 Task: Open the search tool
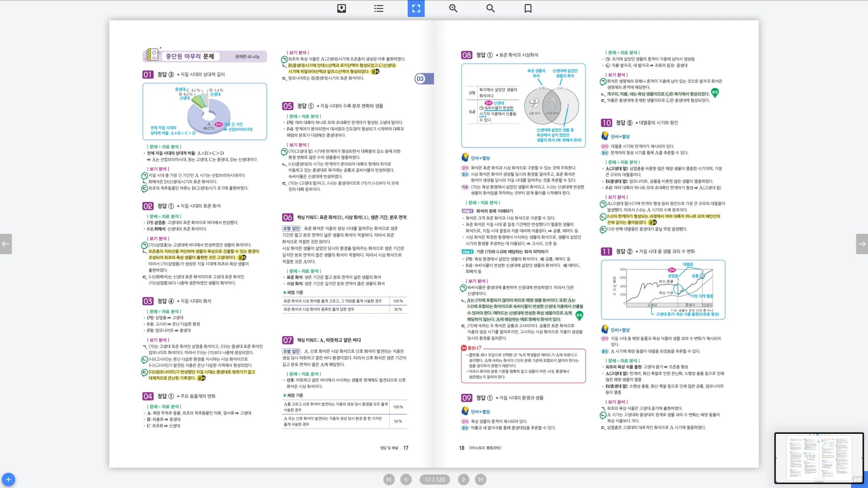[x=490, y=8]
